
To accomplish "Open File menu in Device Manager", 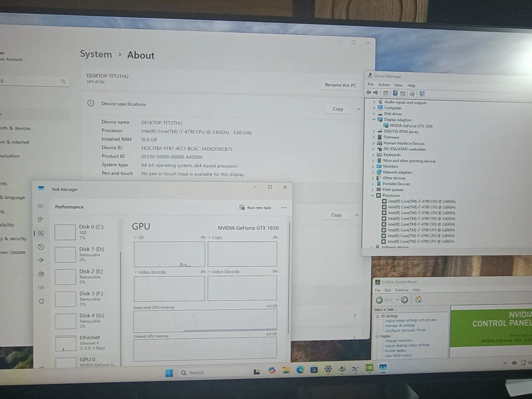I will pyautogui.click(x=371, y=84).
